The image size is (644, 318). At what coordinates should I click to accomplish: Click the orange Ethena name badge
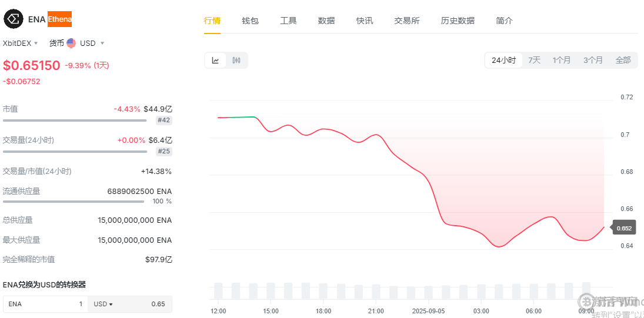tap(59, 19)
